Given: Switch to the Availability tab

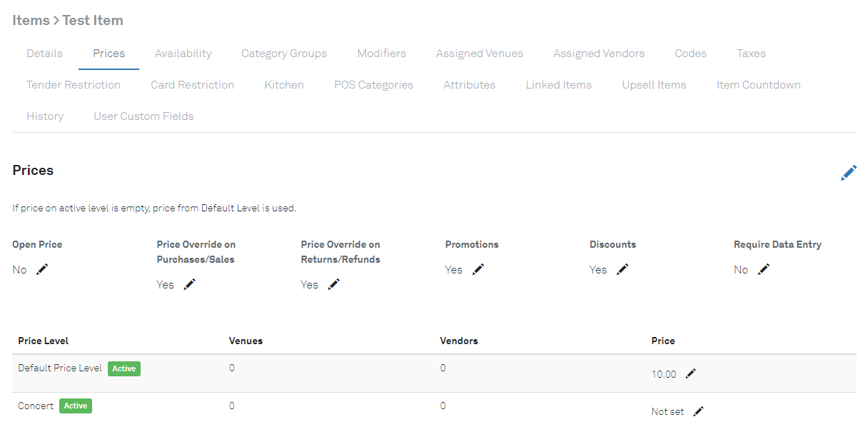Looking at the screenshot, I should coord(183,54).
